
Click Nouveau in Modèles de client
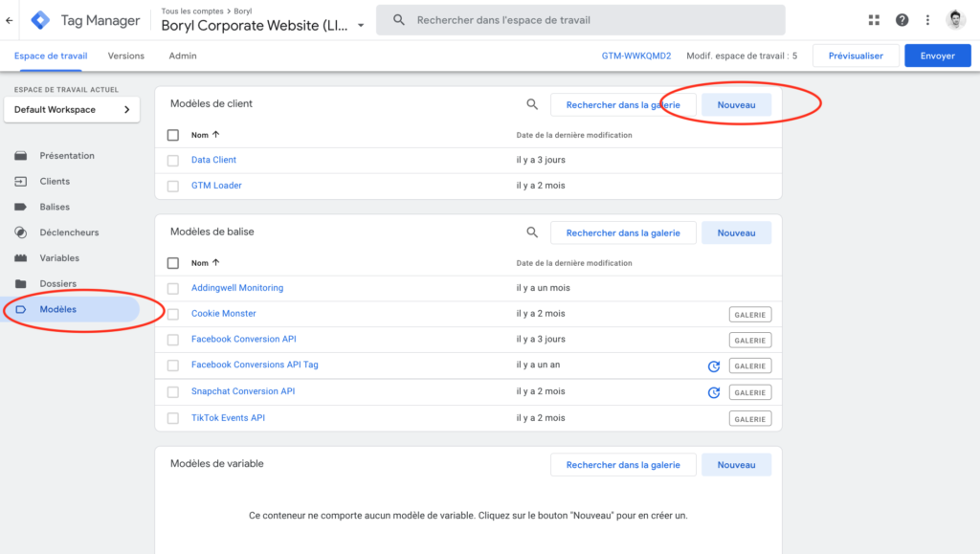736,105
